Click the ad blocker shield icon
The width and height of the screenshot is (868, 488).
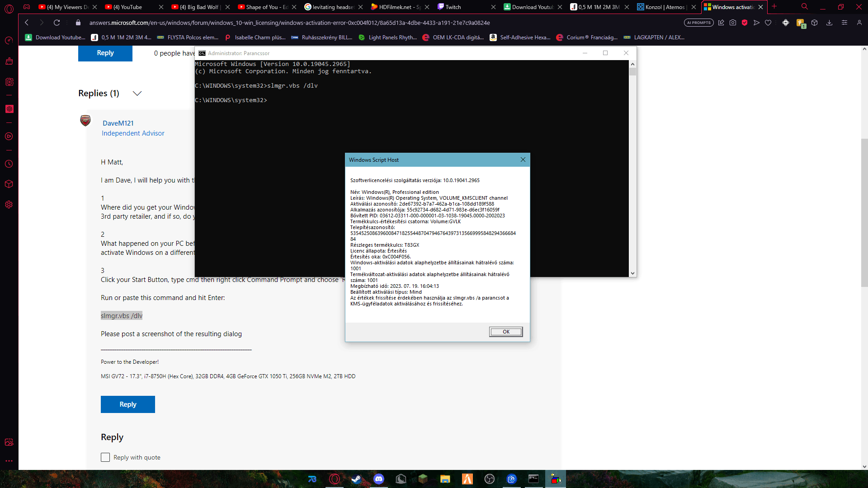pyautogui.click(x=745, y=23)
